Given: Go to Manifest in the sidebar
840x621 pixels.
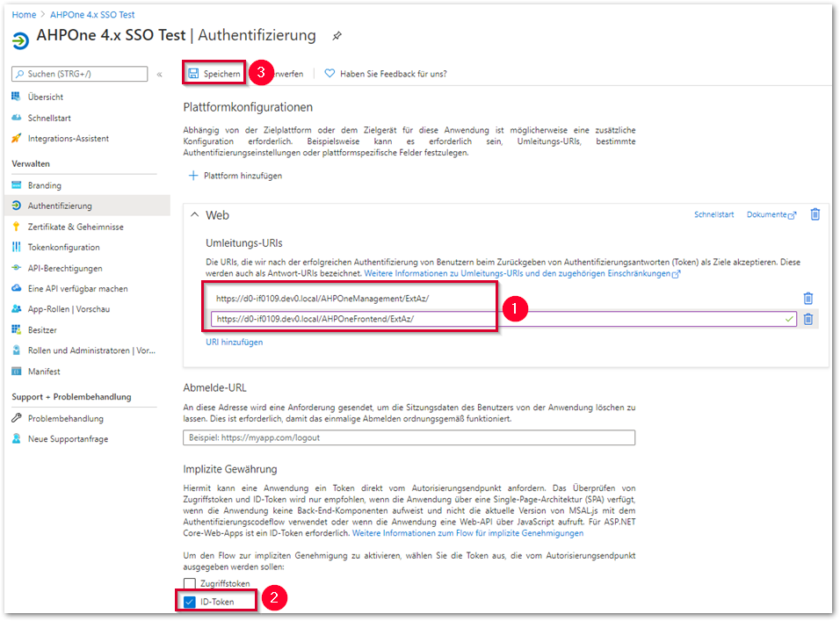Looking at the screenshot, I should [x=44, y=372].
